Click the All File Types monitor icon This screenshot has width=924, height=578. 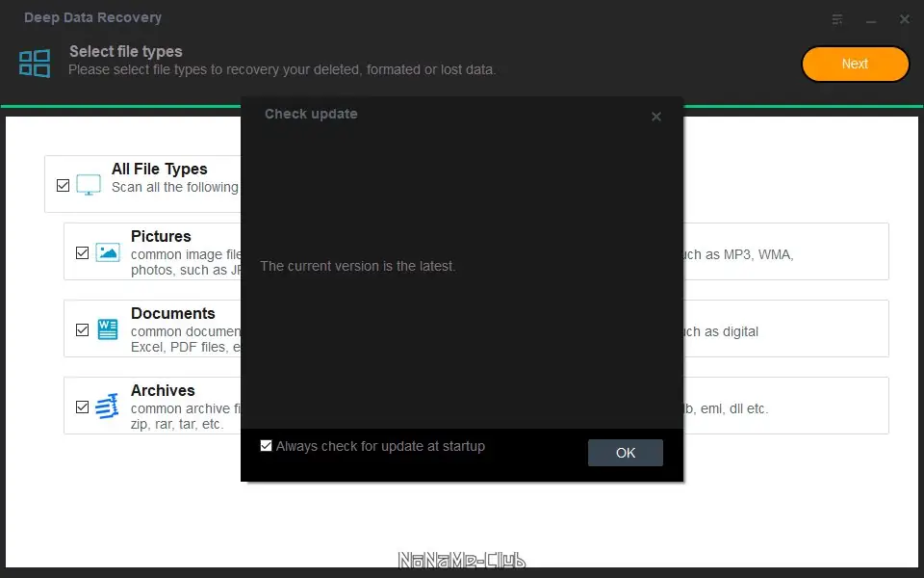pyautogui.click(x=89, y=185)
